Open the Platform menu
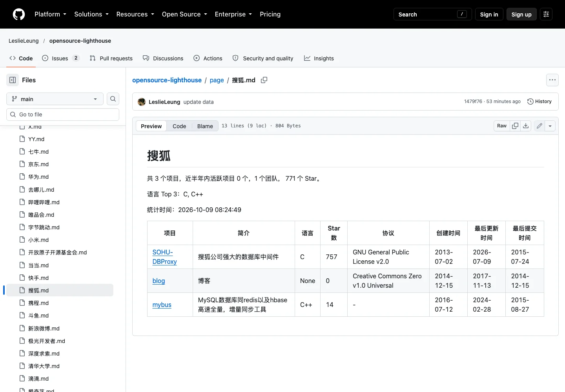 50,15
